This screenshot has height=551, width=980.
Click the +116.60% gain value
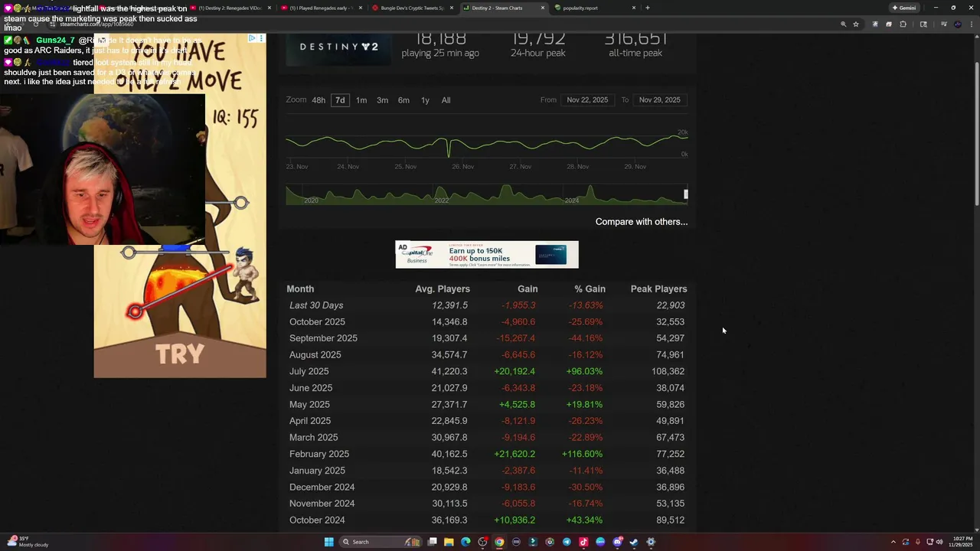point(582,454)
